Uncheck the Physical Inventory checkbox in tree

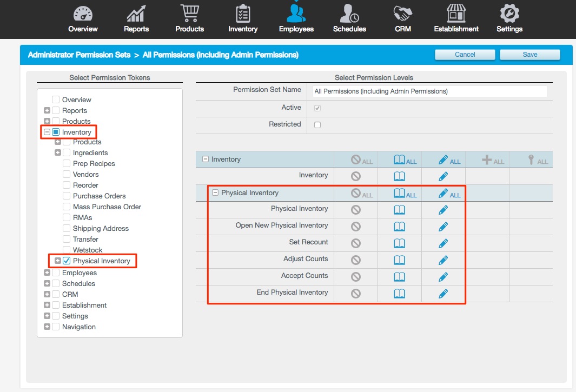coord(67,261)
